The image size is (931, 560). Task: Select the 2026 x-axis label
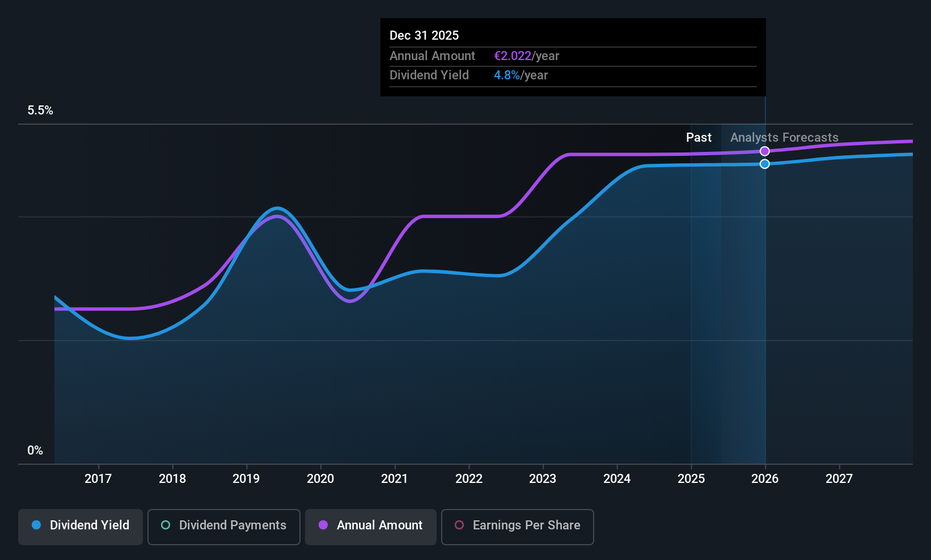coord(765,479)
